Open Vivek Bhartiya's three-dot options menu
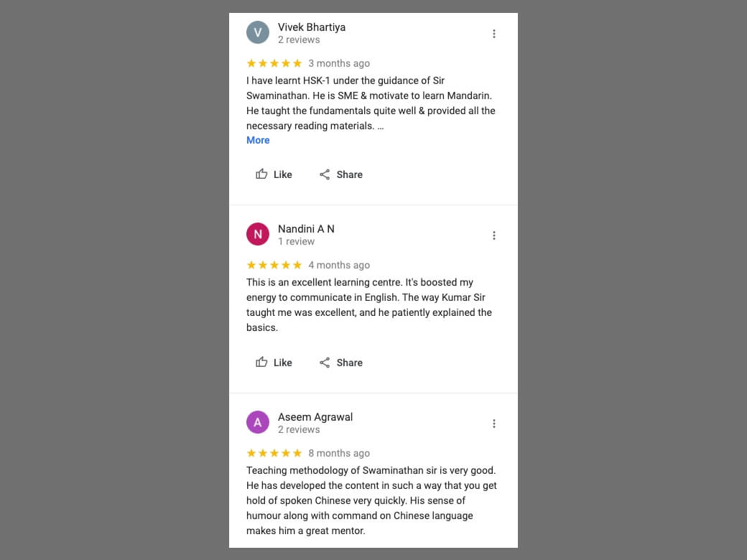 493,34
